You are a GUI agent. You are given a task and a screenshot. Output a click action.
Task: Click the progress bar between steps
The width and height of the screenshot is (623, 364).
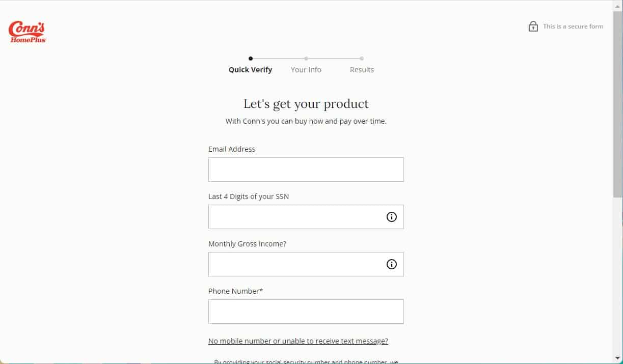click(x=278, y=59)
